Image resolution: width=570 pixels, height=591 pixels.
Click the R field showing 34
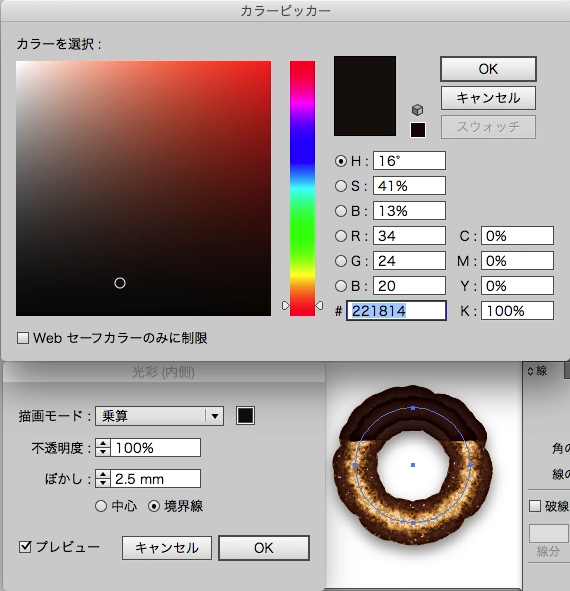(409, 236)
